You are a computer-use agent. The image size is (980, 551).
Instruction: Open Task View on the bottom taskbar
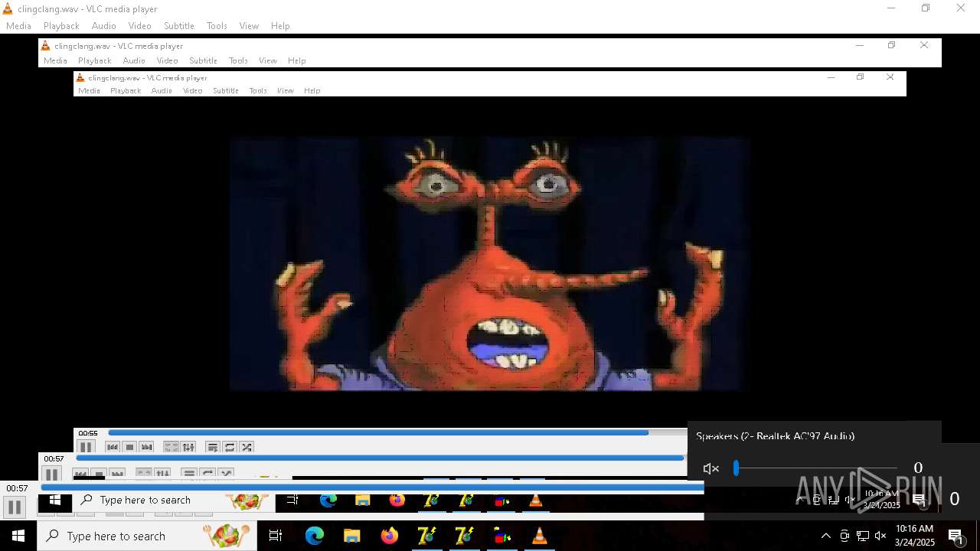[276, 536]
